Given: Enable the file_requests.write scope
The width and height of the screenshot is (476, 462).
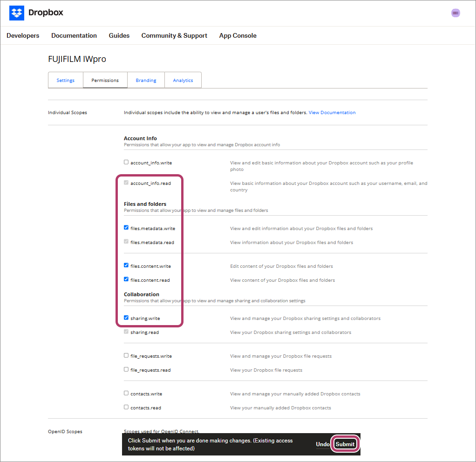Looking at the screenshot, I should click(126, 355).
